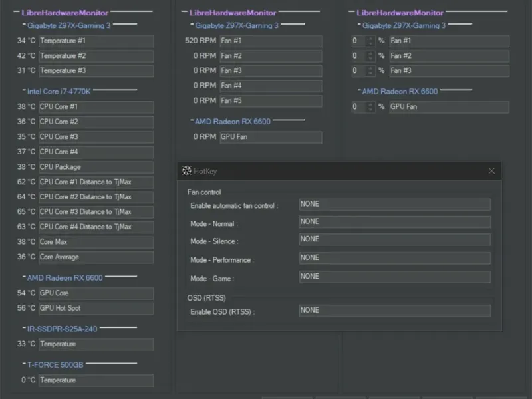Viewport: 532px width, 399px height.
Task: Close the HotKey dialog
Action: (x=491, y=171)
